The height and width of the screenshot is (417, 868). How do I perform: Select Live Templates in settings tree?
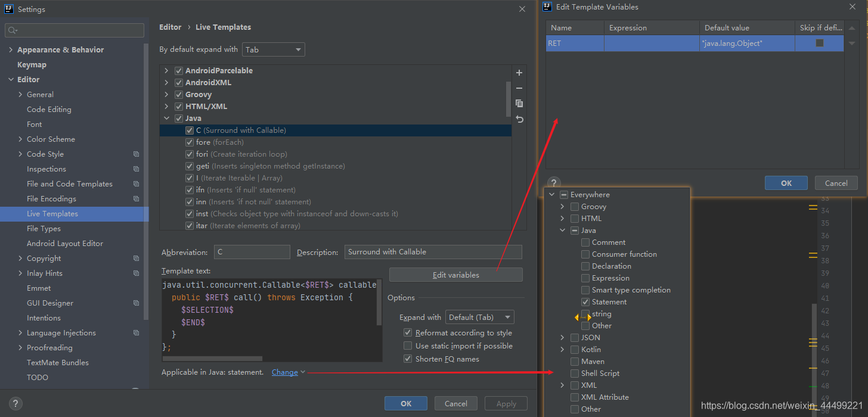[x=75, y=214]
